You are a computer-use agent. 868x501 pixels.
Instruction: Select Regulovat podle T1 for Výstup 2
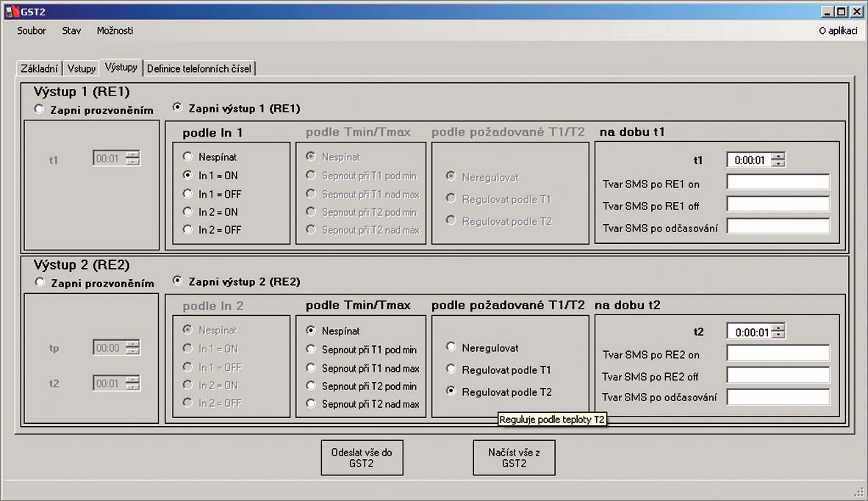[498, 370]
